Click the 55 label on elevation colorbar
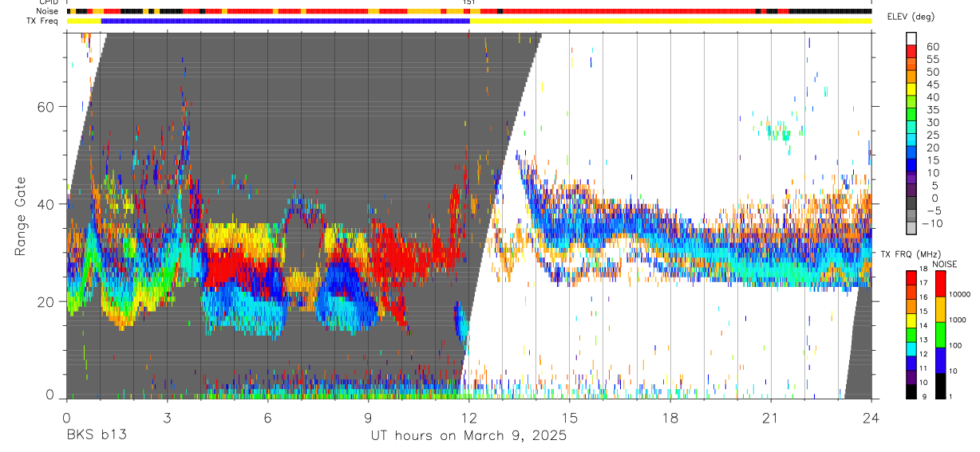This screenshot has height=452, width=980. click(931, 59)
